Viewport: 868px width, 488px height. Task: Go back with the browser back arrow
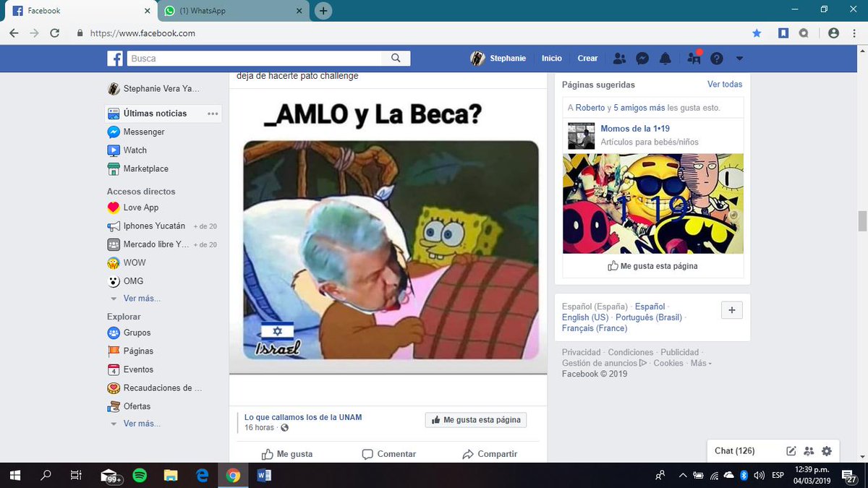[14, 33]
